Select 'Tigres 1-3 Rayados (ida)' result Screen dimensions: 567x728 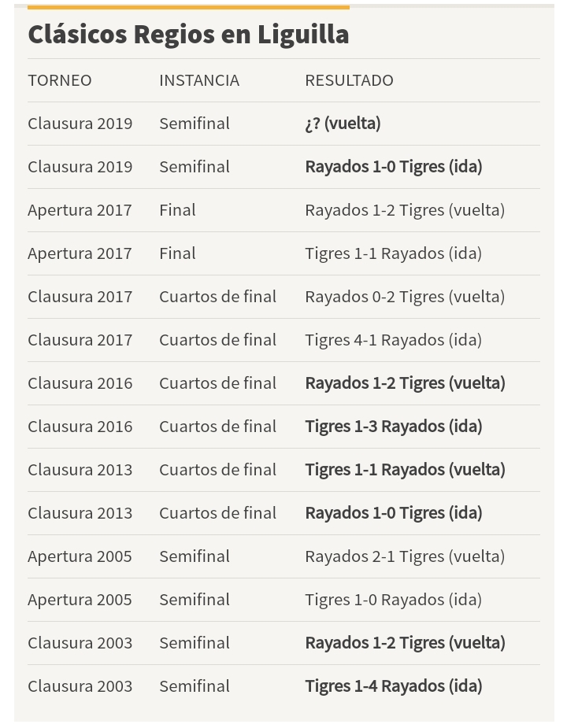pos(393,427)
